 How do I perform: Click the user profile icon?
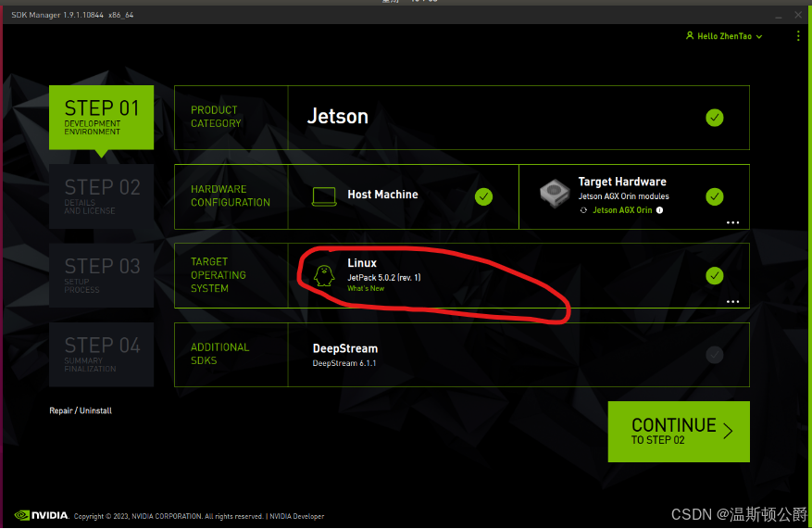pos(689,36)
